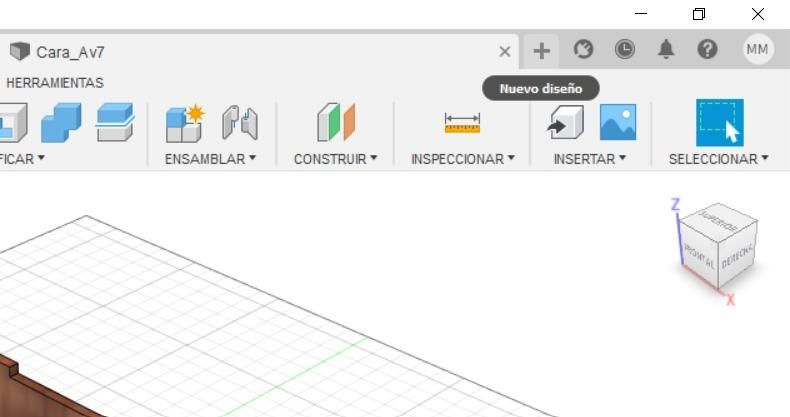Image resolution: width=790 pixels, height=417 pixels.
Task: Click the New Design plus icon
Action: [542, 51]
